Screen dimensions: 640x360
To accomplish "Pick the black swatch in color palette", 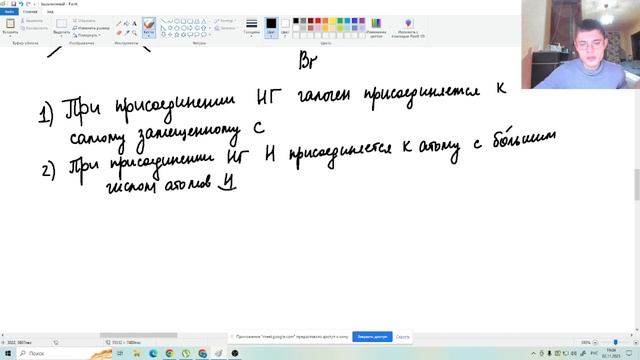I will (296, 21).
